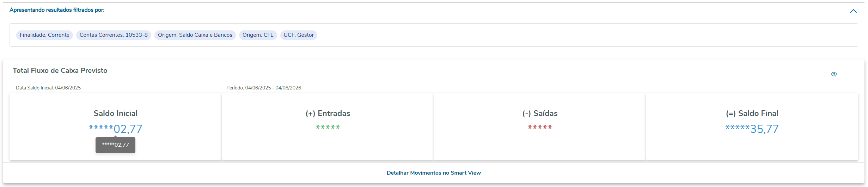
Task: Click the masked Saldo Inicial value
Action: tap(116, 129)
